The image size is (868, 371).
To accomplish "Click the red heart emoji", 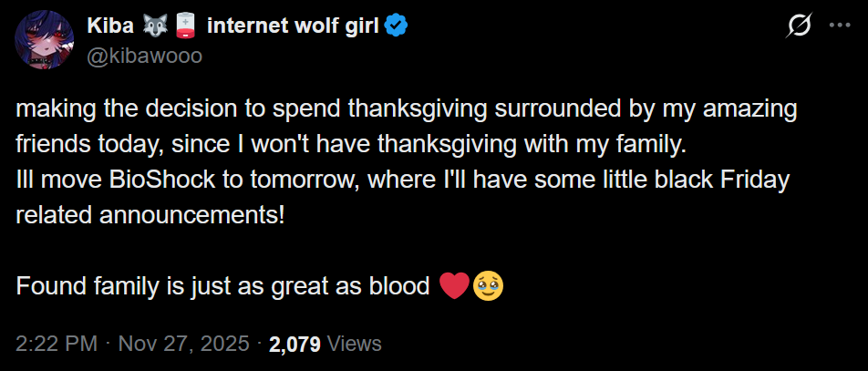I will (454, 287).
